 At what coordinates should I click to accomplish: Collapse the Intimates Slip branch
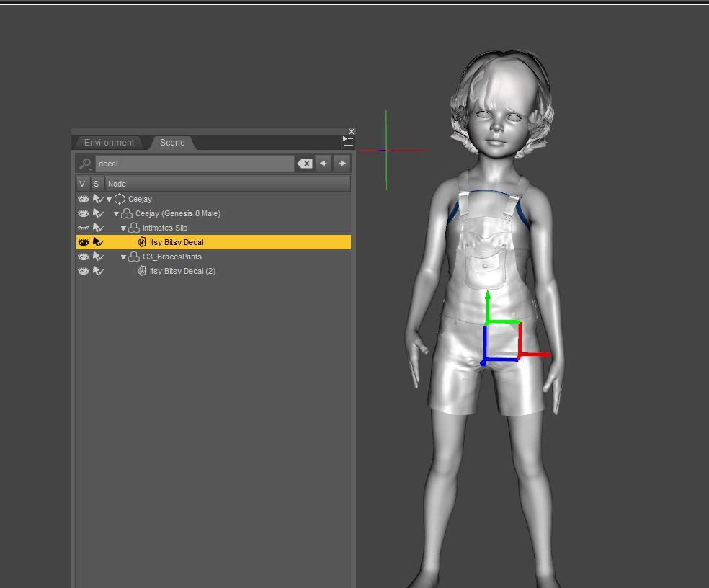123,228
